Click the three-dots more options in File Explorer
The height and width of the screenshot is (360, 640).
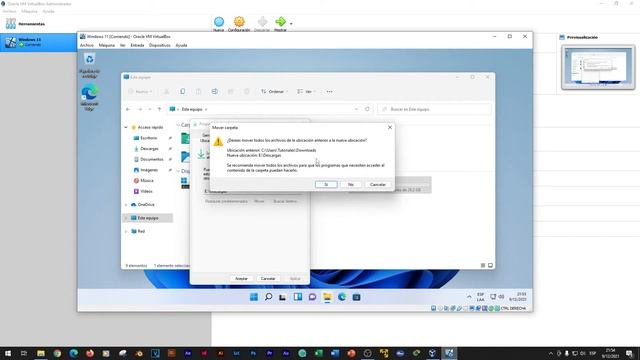click(x=329, y=91)
